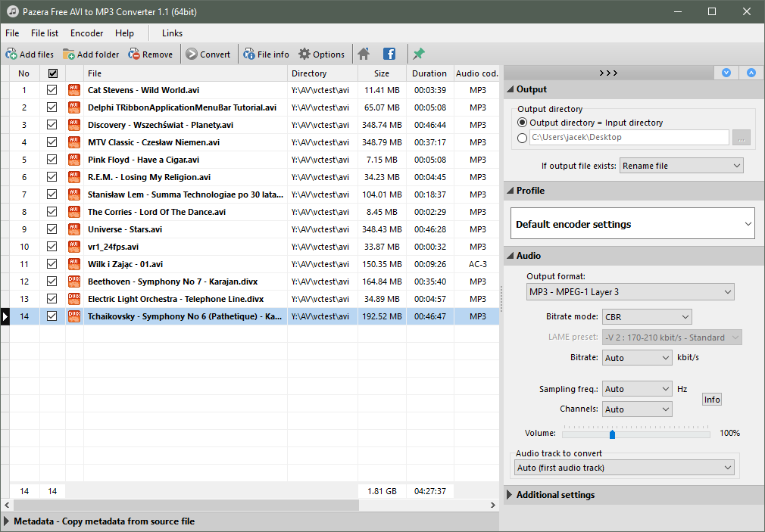765x532 pixels.
Task: Click the Info button near Sampling freq.
Action: pyautogui.click(x=712, y=400)
